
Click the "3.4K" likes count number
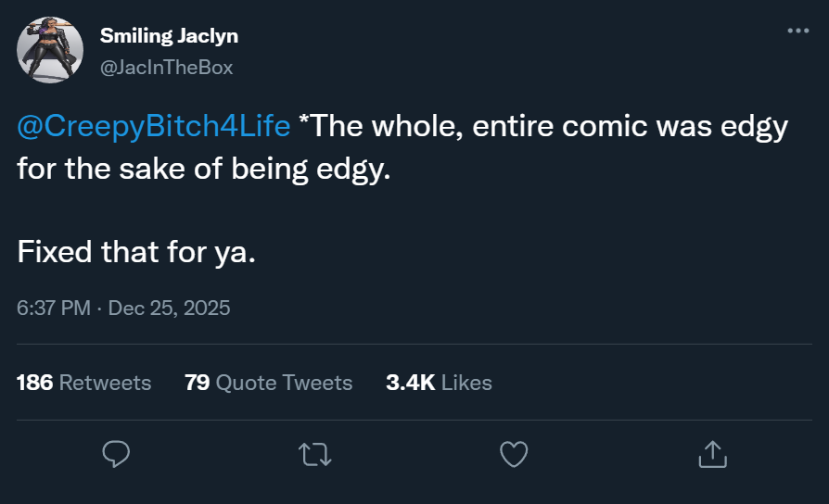pos(410,383)
